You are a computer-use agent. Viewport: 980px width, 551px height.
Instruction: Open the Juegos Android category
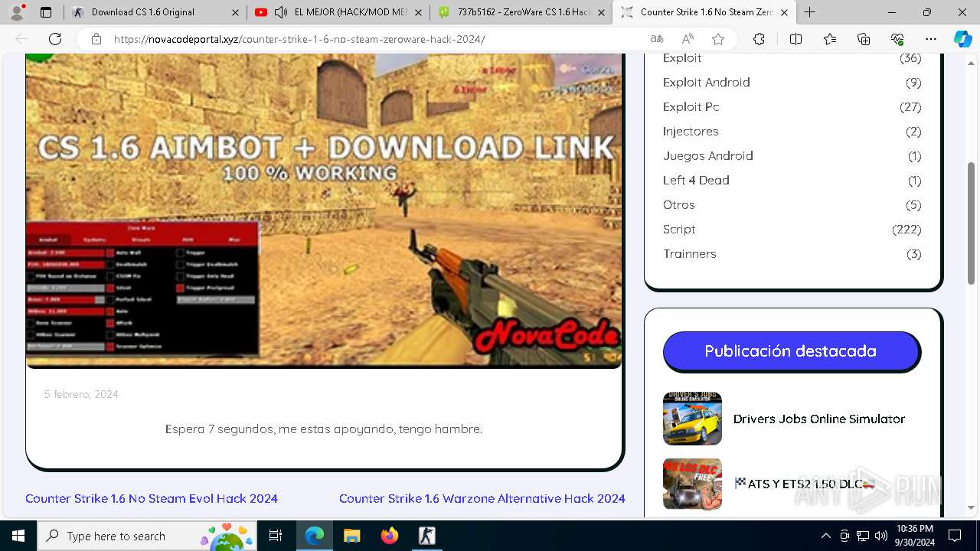tap(707, 155)
